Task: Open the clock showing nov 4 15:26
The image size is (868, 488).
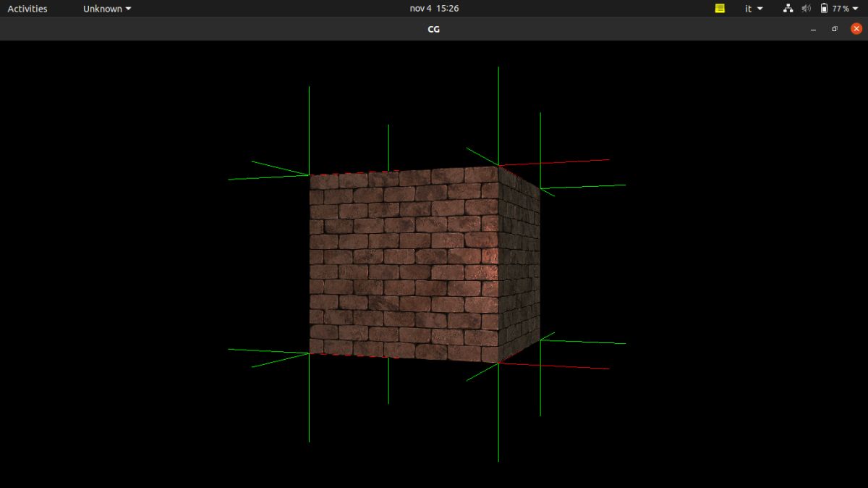Action: [434, 9]
